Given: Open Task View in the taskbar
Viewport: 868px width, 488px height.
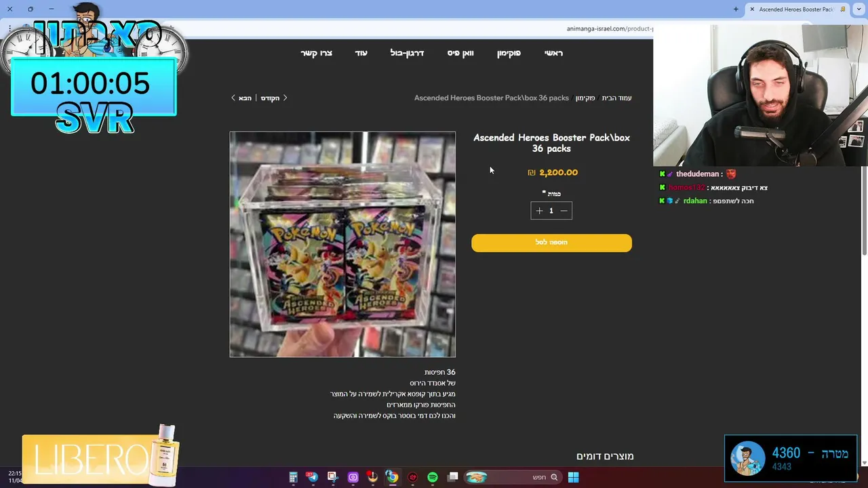Looking at the screenshot, I should (452, 477).
